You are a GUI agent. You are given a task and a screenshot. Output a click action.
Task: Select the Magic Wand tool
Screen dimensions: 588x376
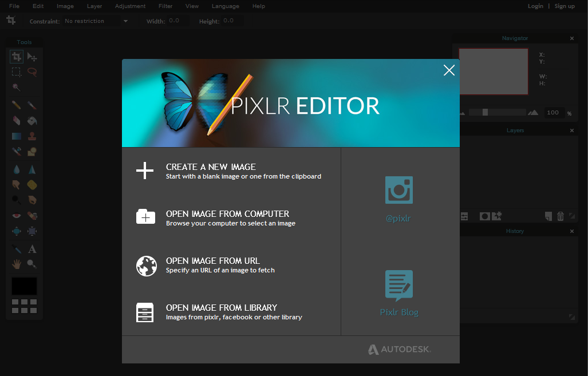(17, 88)
